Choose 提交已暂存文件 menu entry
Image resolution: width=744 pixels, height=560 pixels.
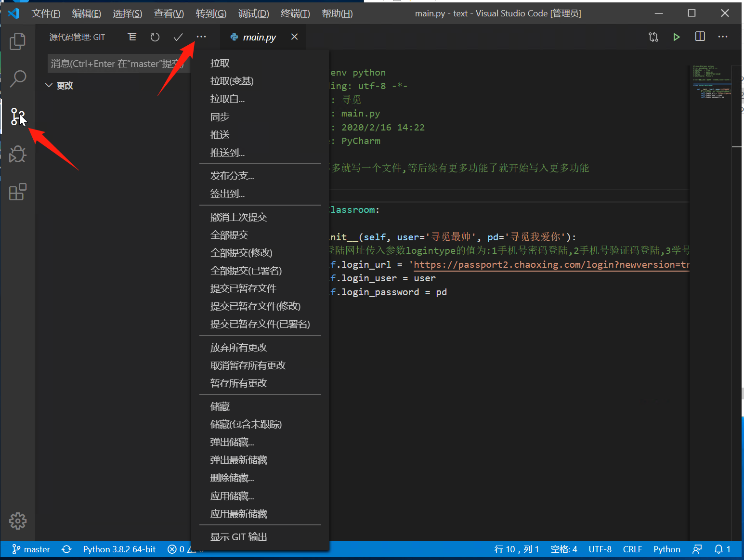[x=260, y=288]
